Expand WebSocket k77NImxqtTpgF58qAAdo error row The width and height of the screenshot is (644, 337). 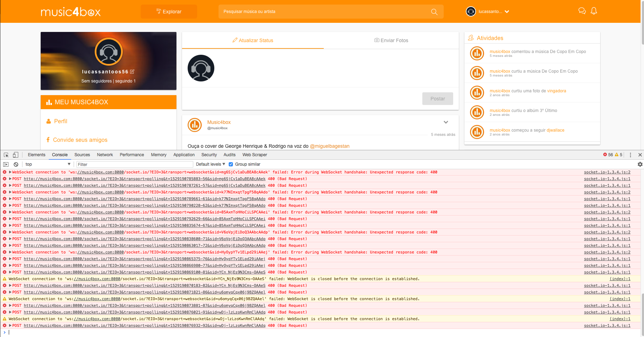coord(10,192)
